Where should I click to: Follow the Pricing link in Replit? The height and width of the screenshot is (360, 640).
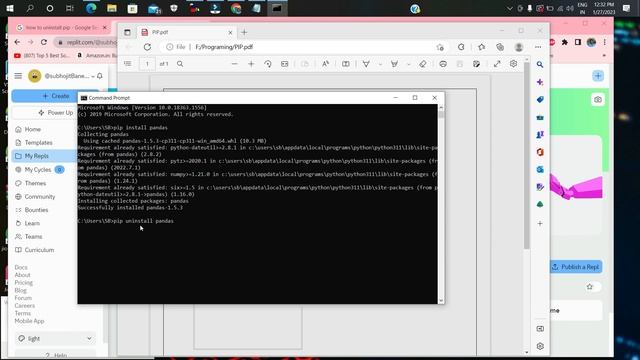pos(24,282)
